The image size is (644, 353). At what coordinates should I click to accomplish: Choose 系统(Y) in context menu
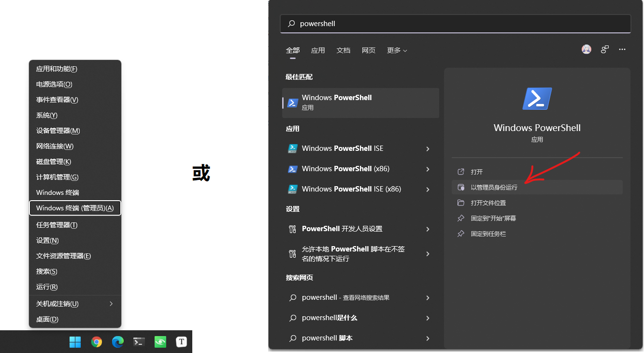75,115
